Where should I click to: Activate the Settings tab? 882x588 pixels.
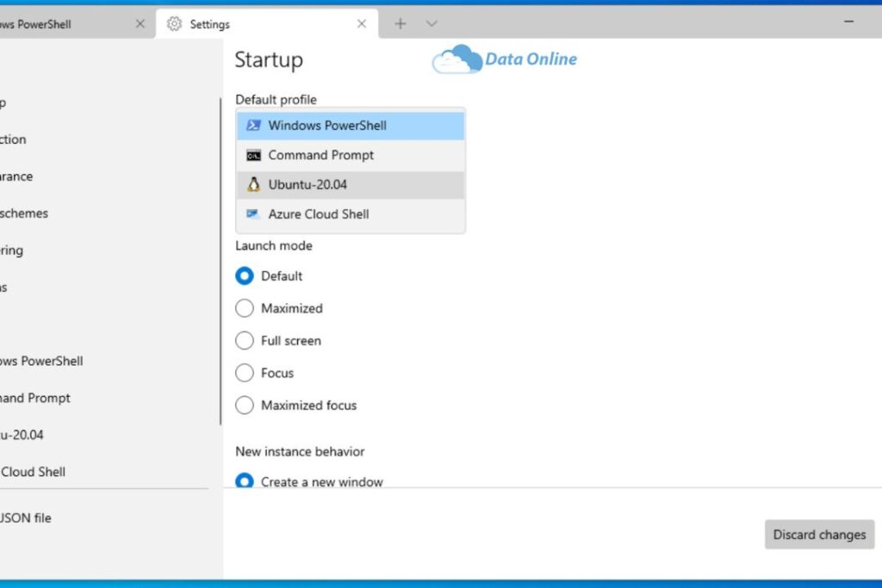(267, 24)
